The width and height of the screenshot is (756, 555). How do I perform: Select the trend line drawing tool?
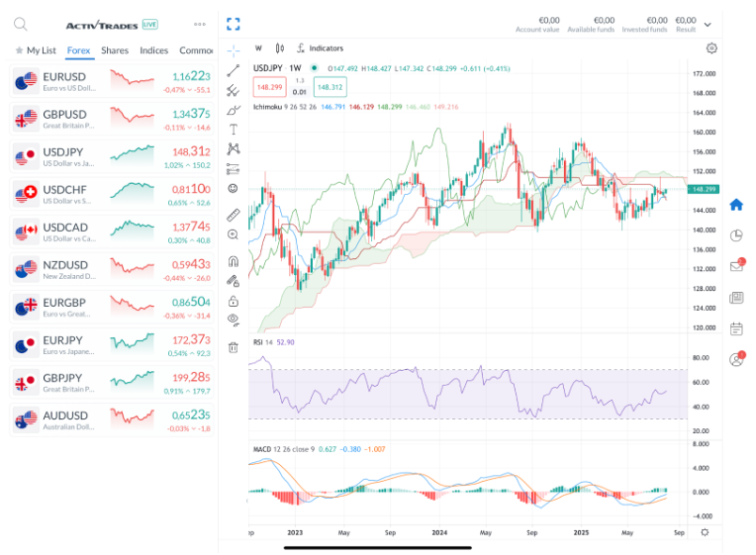point(234,70)
